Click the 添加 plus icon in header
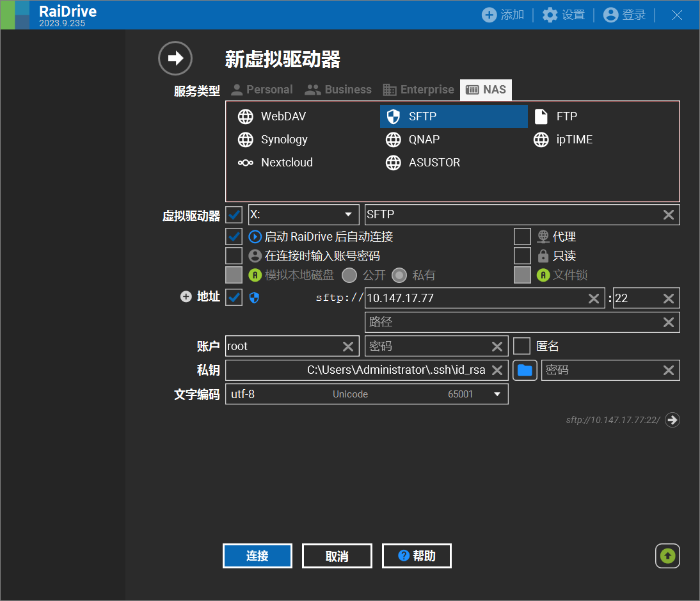Screen dimensions: 700x601 pyautogui.click(x=489, y=15)
